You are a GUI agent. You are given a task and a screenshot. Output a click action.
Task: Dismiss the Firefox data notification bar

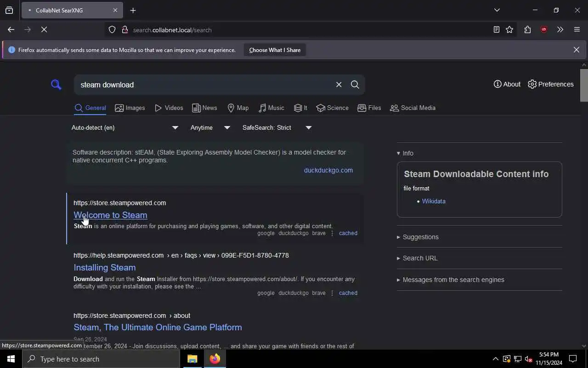[x=576, y=50]
